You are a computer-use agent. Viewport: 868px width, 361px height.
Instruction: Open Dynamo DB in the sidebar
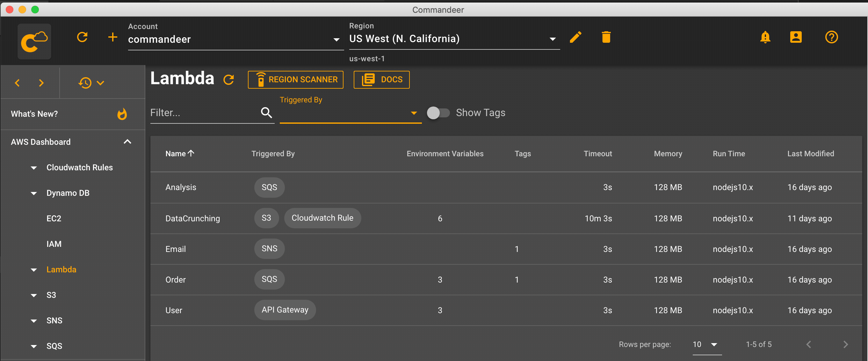[x=68, y=193]
